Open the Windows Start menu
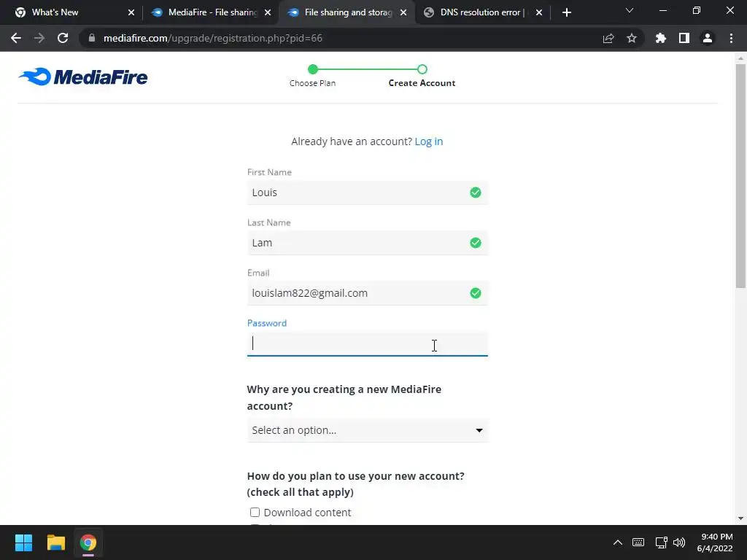Image resolution: width=747 pixels, height=560 pixels. tap(23, 542)
